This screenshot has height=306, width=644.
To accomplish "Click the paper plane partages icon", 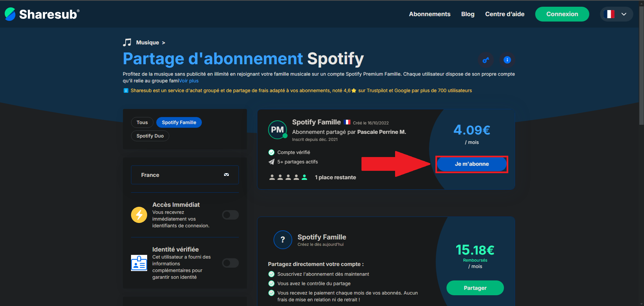I will pyautogui.click(x=271, y=162).
